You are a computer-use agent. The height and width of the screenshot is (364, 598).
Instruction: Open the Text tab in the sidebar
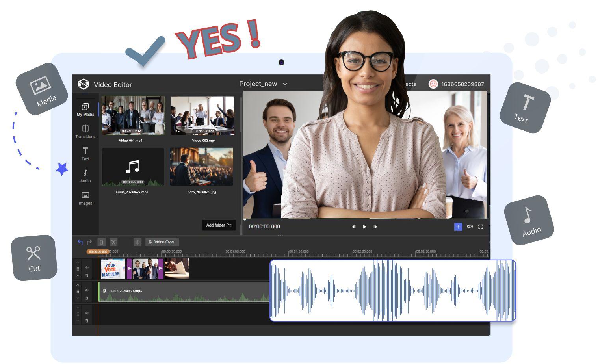pos(85,154)
